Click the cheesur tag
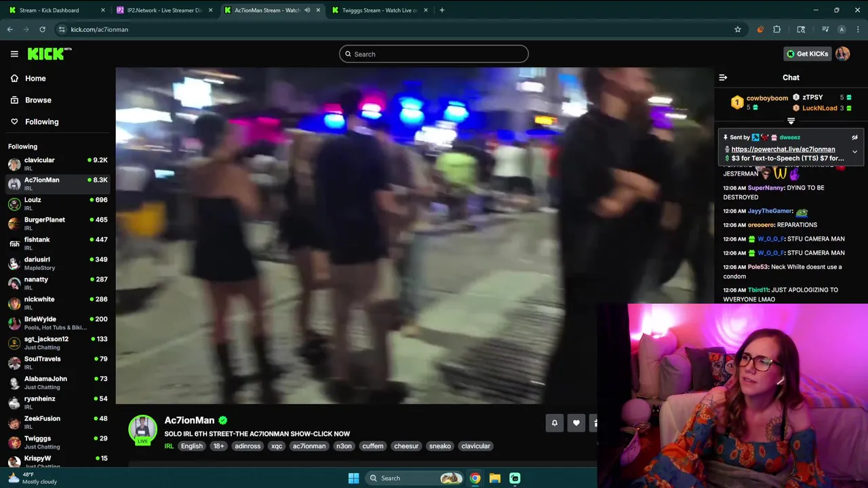The height and width of the screenshot is (488, 868). [x=406, y=446]
